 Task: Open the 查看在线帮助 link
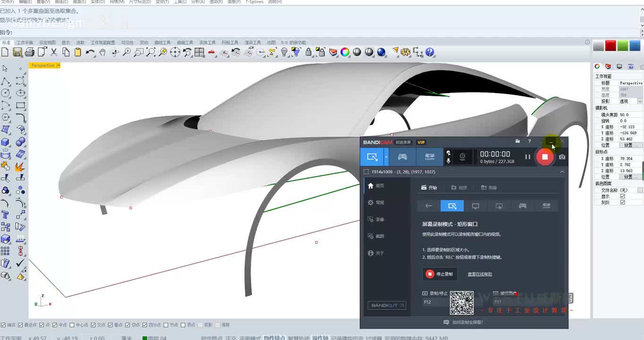click(480, 274)
